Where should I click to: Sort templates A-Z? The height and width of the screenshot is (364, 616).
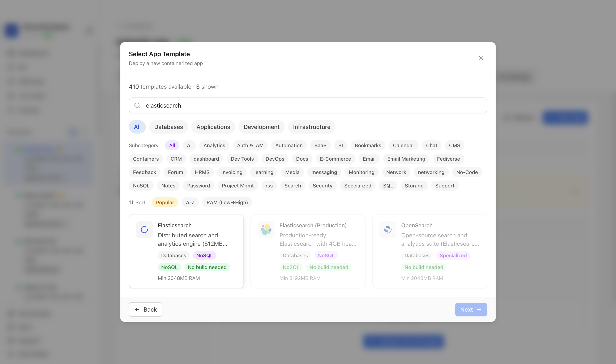[x=190, y=202]
